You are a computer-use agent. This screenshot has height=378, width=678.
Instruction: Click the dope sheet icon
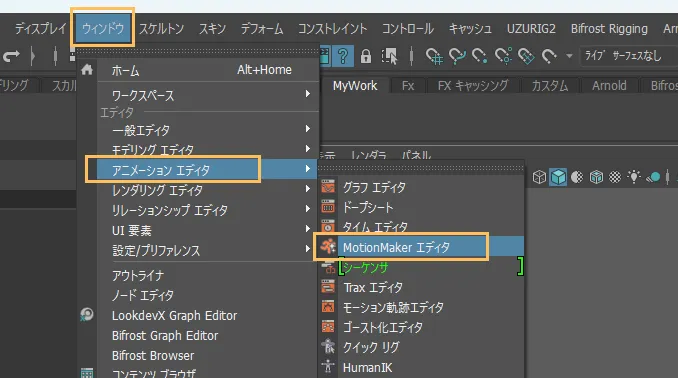(328, 207)
